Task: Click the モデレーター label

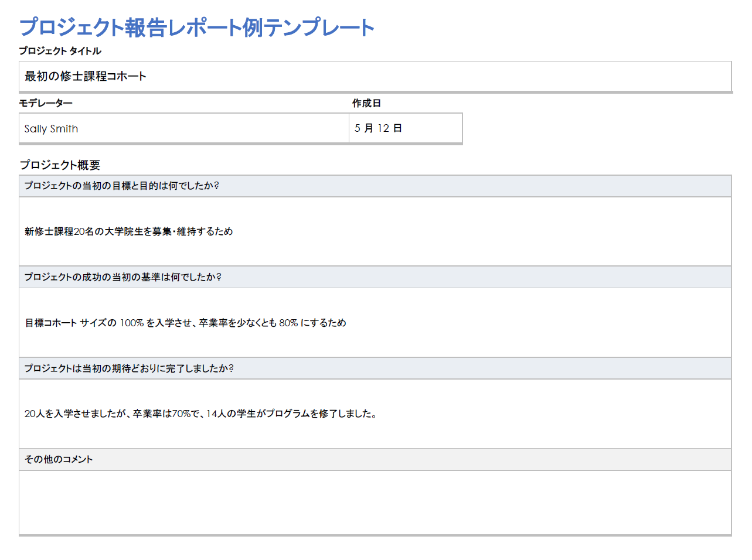Action: click(x=46, y=103)
